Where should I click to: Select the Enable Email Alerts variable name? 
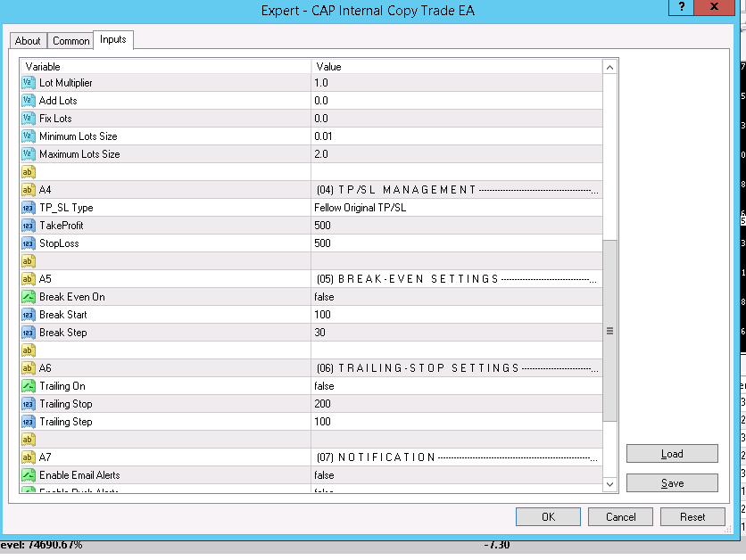pyautogui.click(x=79, y=475)
